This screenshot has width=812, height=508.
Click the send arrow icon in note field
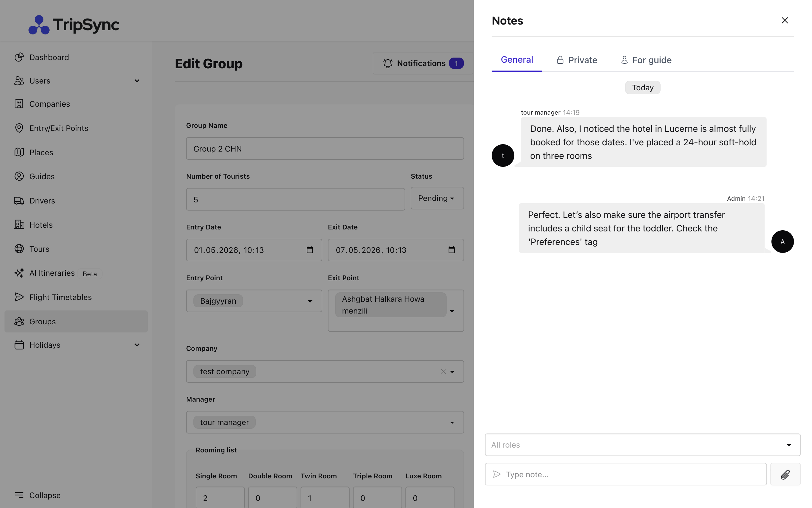[497, 474]
